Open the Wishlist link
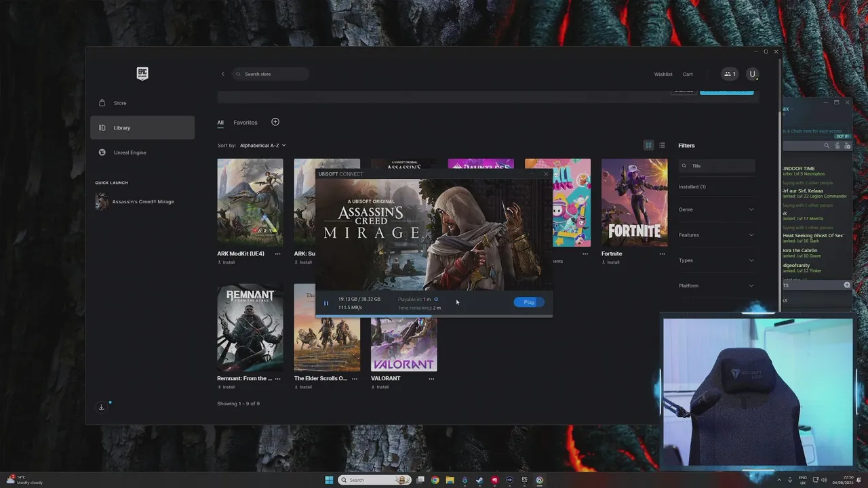 click(663, 74)
